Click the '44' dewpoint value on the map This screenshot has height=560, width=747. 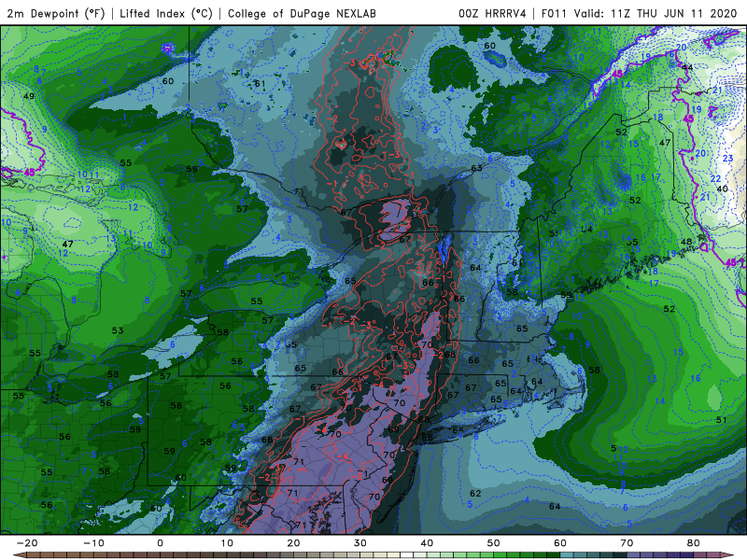tap(687, 67)
